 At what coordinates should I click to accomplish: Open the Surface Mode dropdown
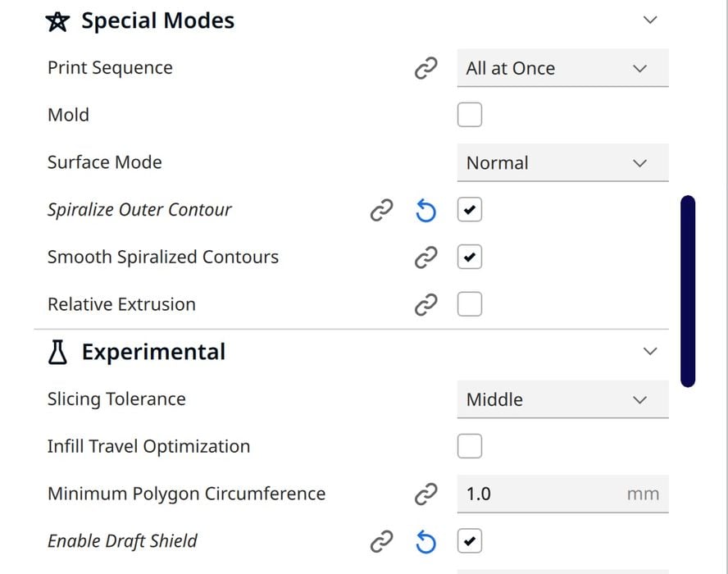coord(562,163)
